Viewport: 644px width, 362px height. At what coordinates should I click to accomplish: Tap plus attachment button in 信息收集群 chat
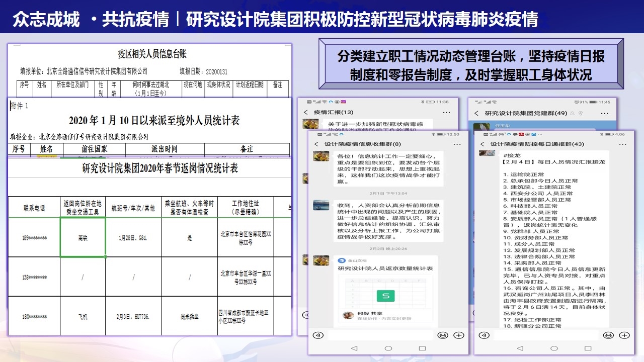(x=458, y=335)
